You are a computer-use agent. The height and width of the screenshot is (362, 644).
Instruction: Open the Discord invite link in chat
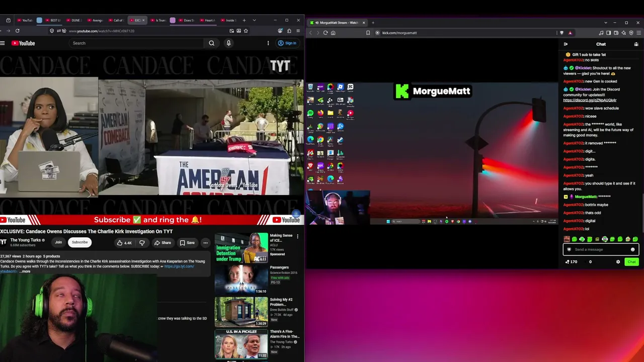point(590,100)
